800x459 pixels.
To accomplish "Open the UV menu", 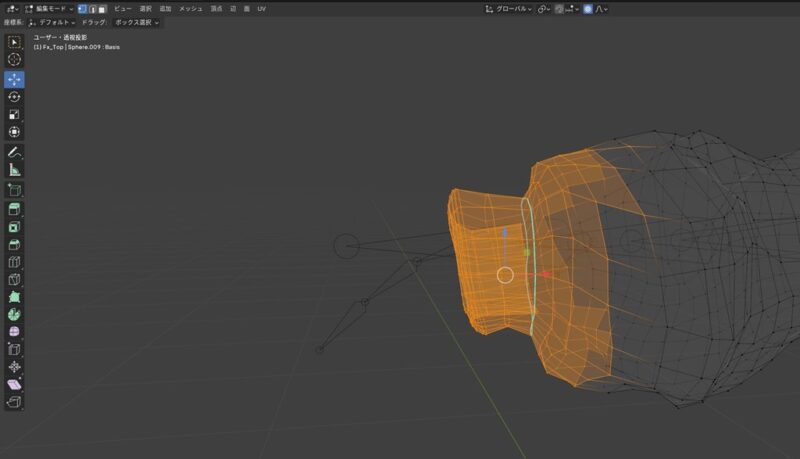I will pyautogui.click(x=261, y=8).
